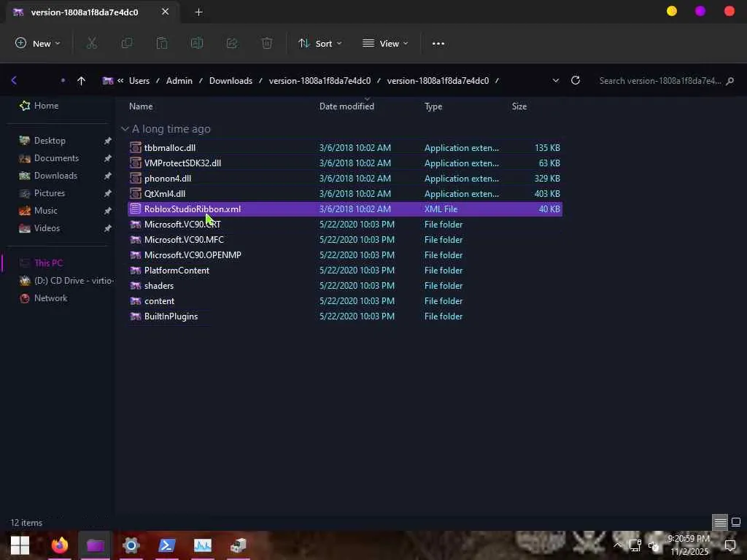The width and height of the screenshot is (747, 560).
Task: Navigate to Downloads in breadcrumb
Action: [231, 80]
